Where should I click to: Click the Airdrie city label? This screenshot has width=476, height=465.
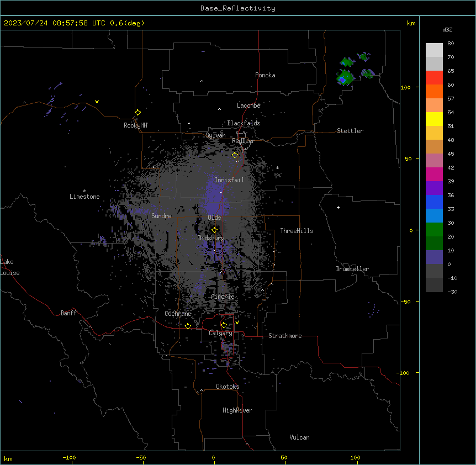click(223, 297)
